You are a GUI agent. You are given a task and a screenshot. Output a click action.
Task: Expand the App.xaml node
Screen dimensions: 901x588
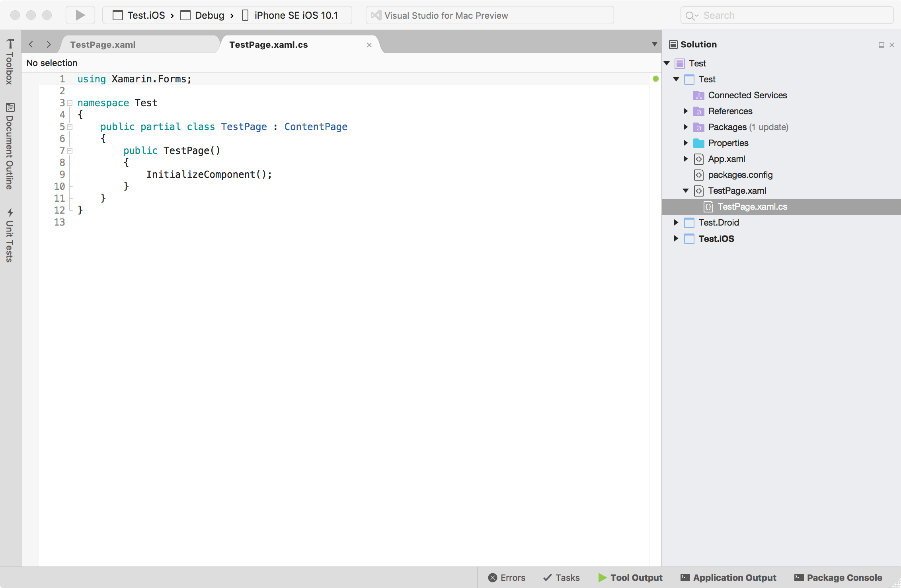pos(686,159)
